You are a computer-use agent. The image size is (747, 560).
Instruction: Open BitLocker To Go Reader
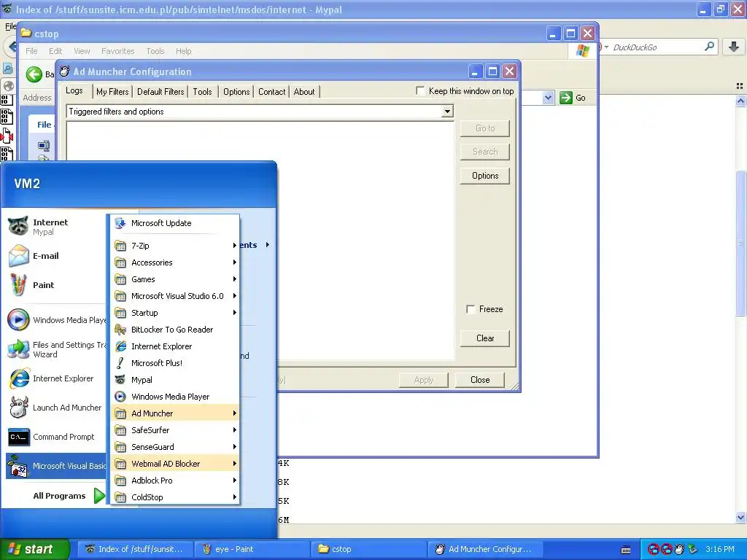(175, 330)
